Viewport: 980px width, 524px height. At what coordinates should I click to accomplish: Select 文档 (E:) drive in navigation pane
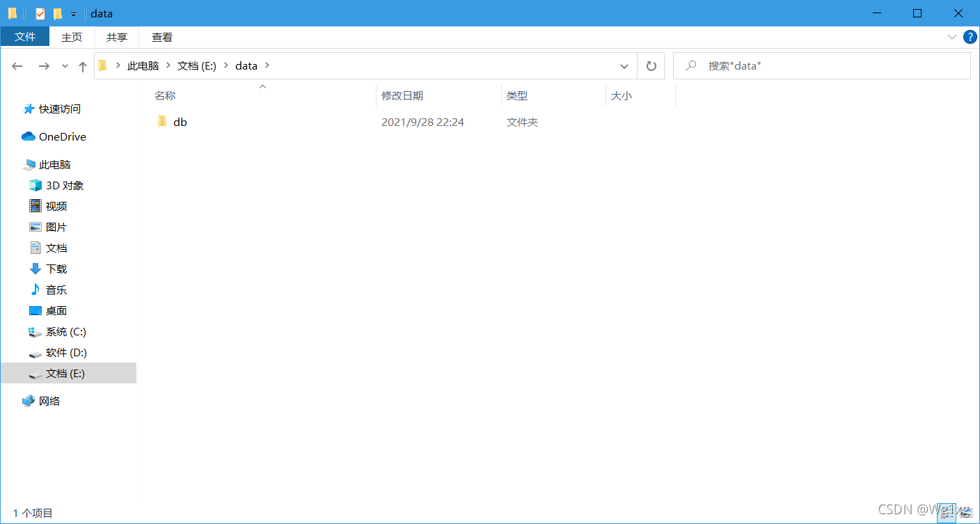[x=69, y=373]
